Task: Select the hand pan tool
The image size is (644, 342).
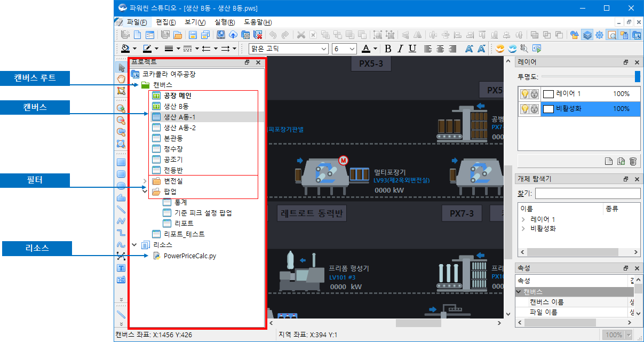Action: tap(121, 79)
